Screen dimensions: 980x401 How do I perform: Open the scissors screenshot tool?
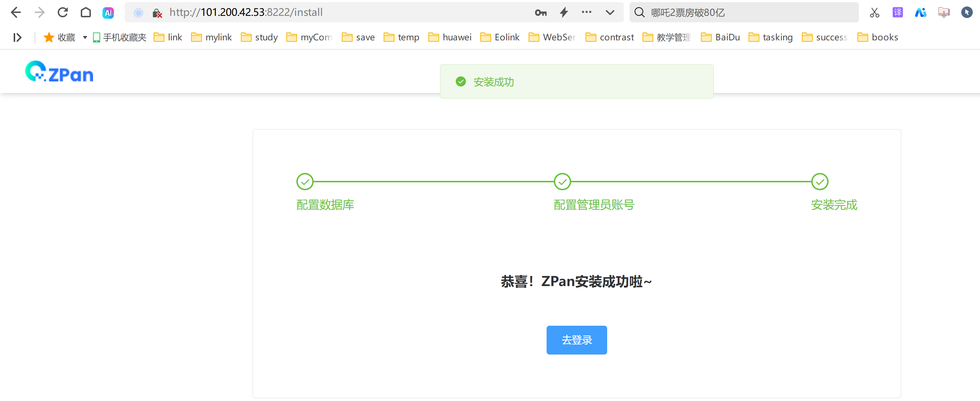(x=874, y=13)
